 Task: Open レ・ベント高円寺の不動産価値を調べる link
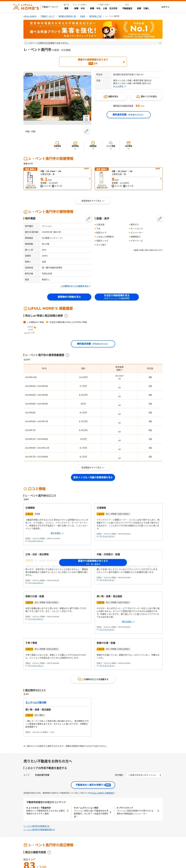coord(39,830)
